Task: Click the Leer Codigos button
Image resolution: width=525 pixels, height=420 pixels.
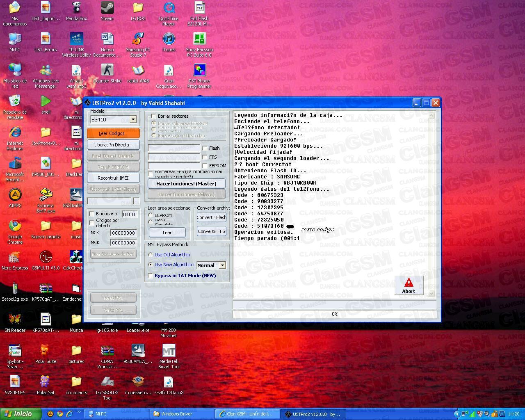Action: pyautogui.click(x=113, y=133)
